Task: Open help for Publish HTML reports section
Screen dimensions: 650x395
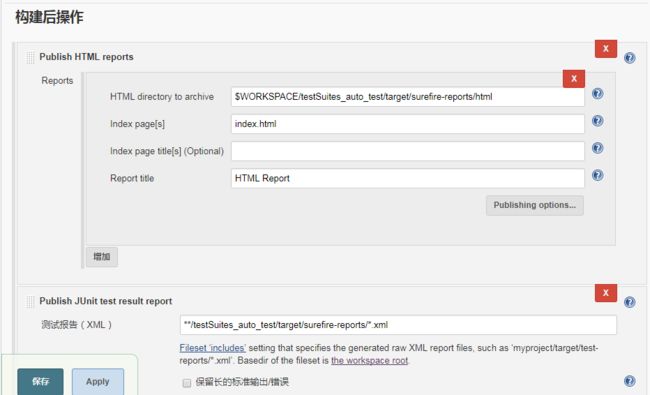Action: point(629,58)
